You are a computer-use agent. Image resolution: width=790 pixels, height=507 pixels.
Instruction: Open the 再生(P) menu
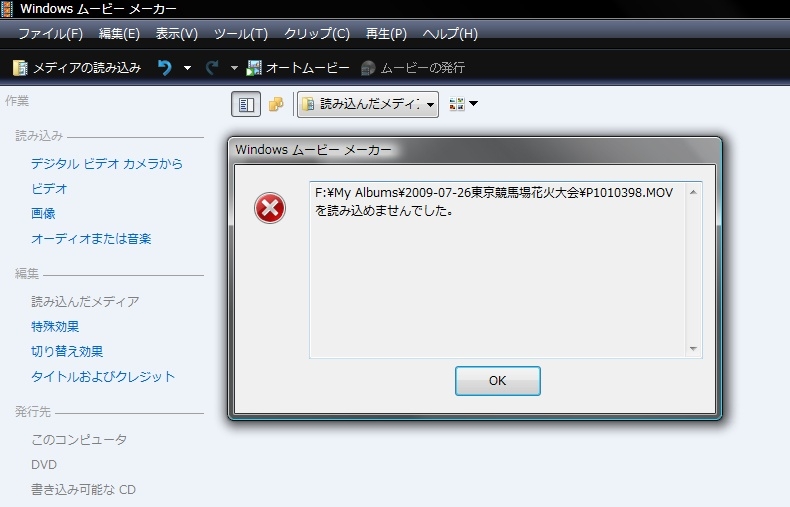pyautogui.click(x=386, y=34)
